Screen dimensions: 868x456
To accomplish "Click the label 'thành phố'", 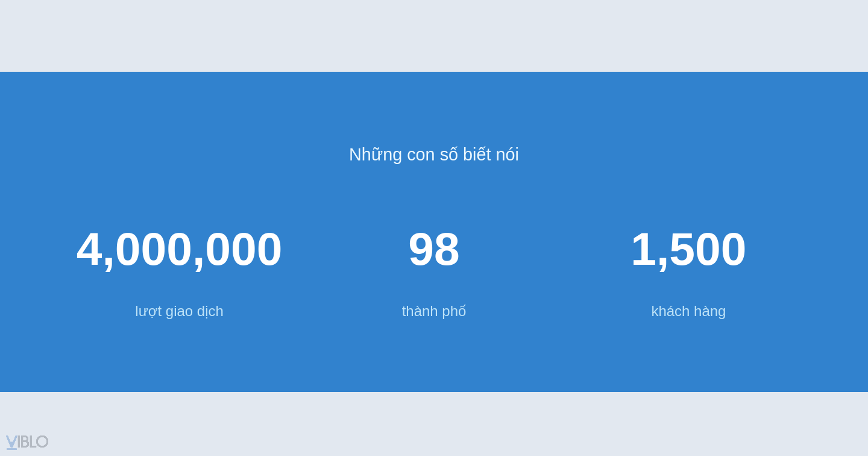I will 433,311.
